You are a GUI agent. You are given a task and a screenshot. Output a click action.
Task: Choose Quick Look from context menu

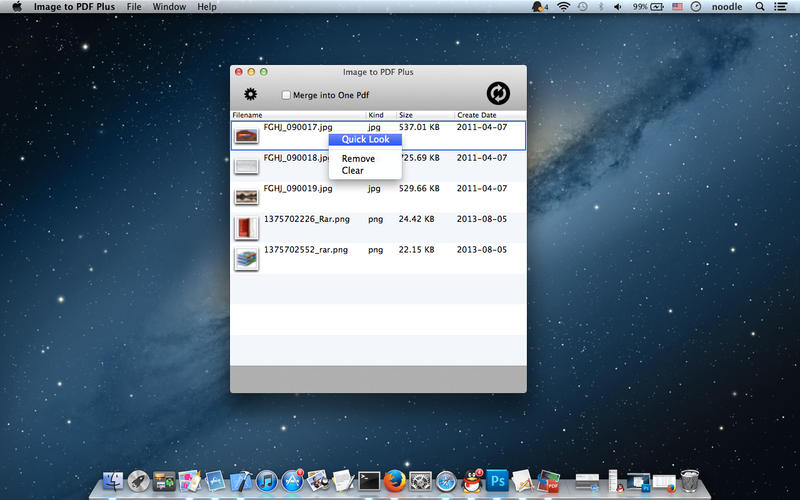(x=365, y=140)
